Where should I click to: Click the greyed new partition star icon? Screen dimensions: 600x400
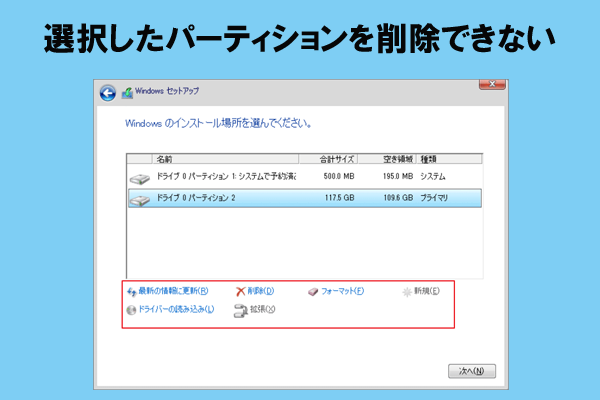point(407,292)
